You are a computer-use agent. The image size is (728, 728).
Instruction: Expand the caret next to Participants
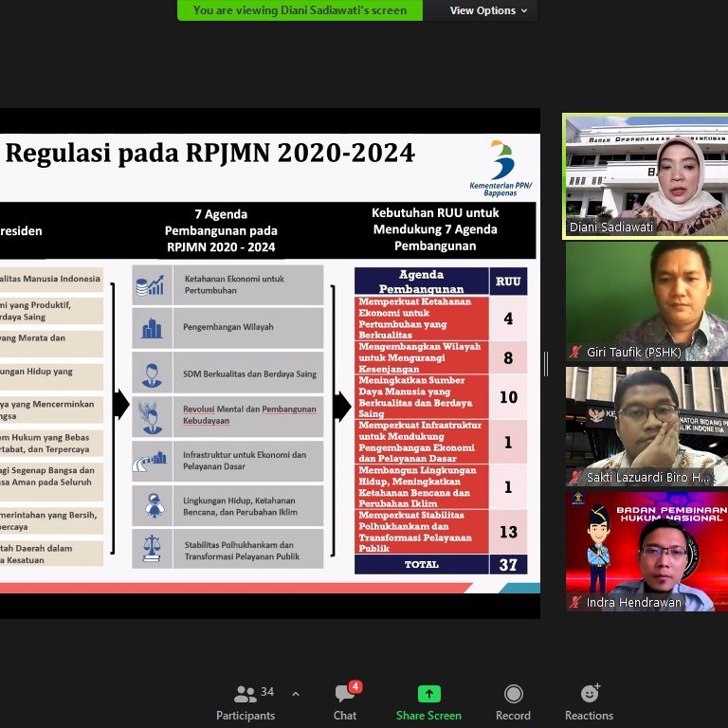[296, 694]
